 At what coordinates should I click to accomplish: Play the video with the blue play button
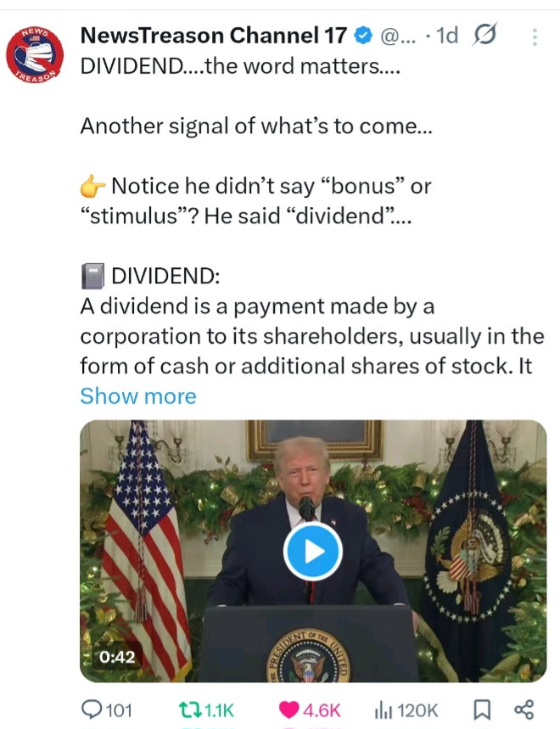[312, 552]
